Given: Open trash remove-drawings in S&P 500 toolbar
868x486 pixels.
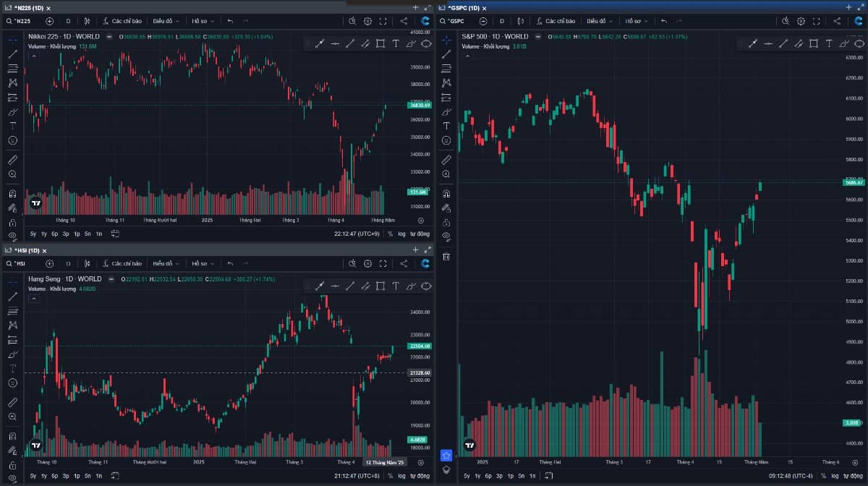Looking at the screenshot, I should click(446, 256).
